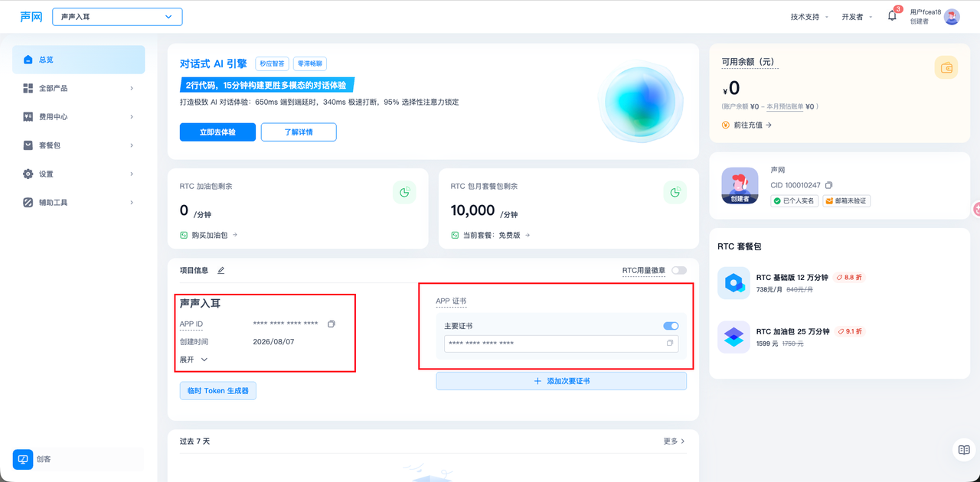Edit project info with pencil icon
The image size is (980, 482).
coord(221,270)
